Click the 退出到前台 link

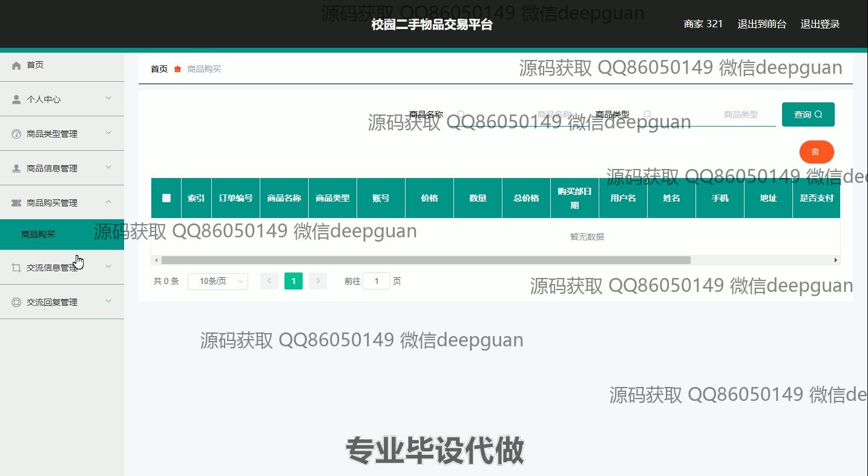761,24
